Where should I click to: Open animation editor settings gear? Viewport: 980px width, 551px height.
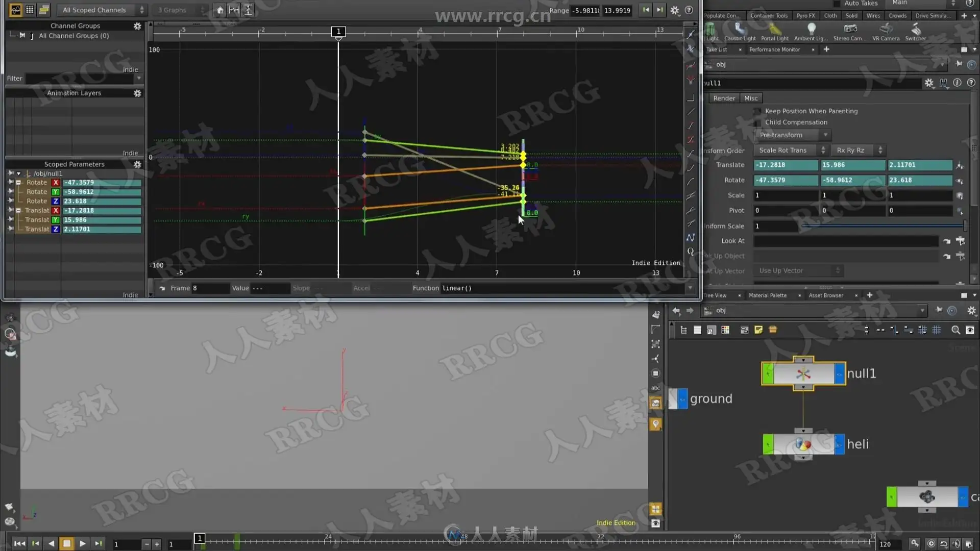[x=675, y=10]
